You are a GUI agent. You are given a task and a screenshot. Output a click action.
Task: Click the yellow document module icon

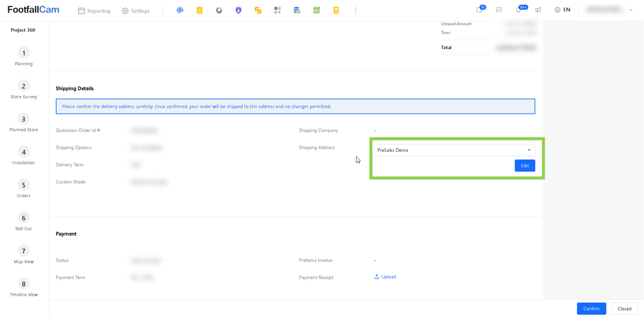tap(336, 10)
